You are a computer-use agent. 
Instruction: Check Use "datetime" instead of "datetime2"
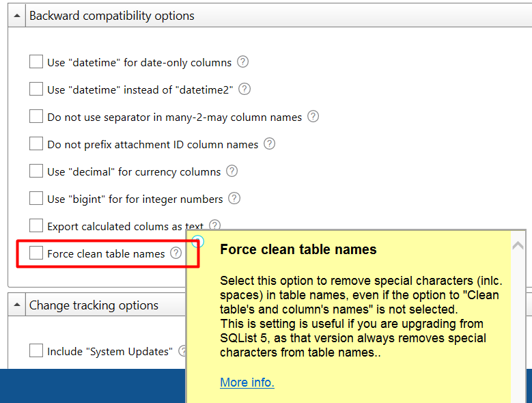tap(36, 89)
